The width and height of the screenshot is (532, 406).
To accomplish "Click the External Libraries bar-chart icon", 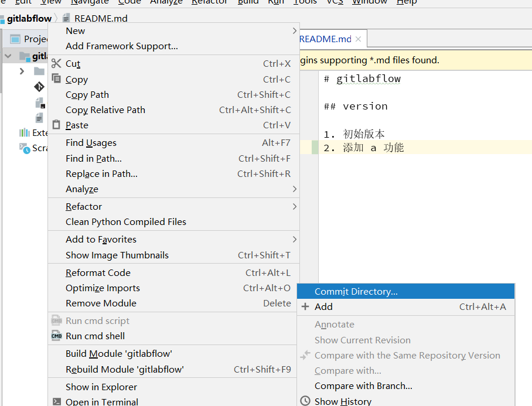I will pyautogui.click(x=24, y=132).
